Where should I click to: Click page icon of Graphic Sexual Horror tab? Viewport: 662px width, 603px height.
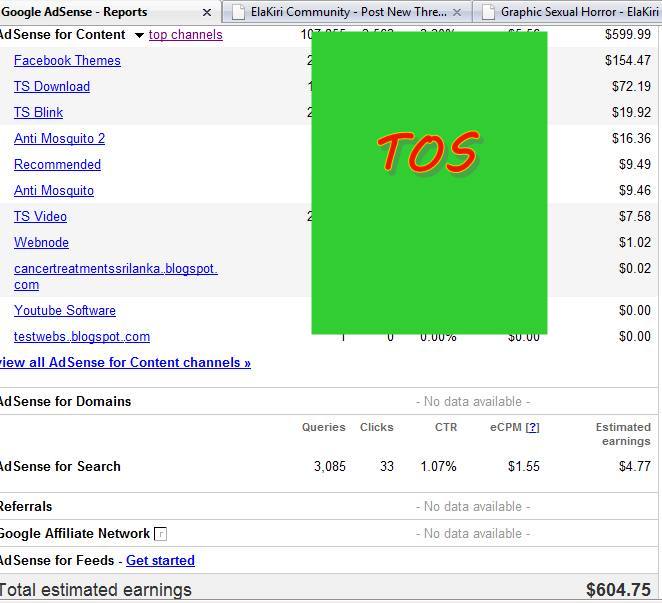tap(488, 12)
